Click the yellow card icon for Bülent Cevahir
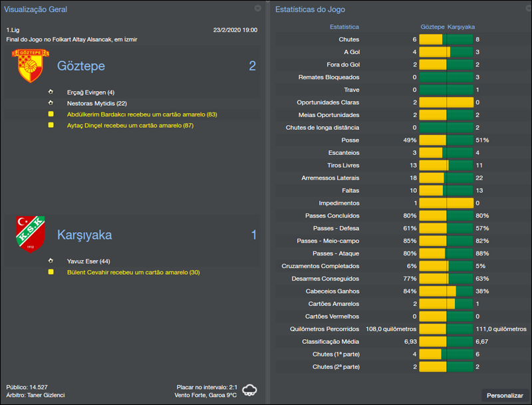This screenshot has height=405, width=532. [x=51, y=273]
